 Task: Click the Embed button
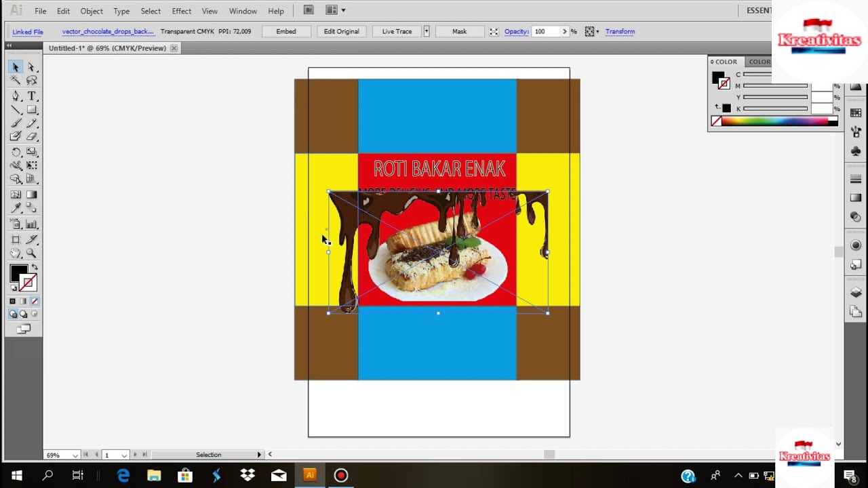(285, 31)
